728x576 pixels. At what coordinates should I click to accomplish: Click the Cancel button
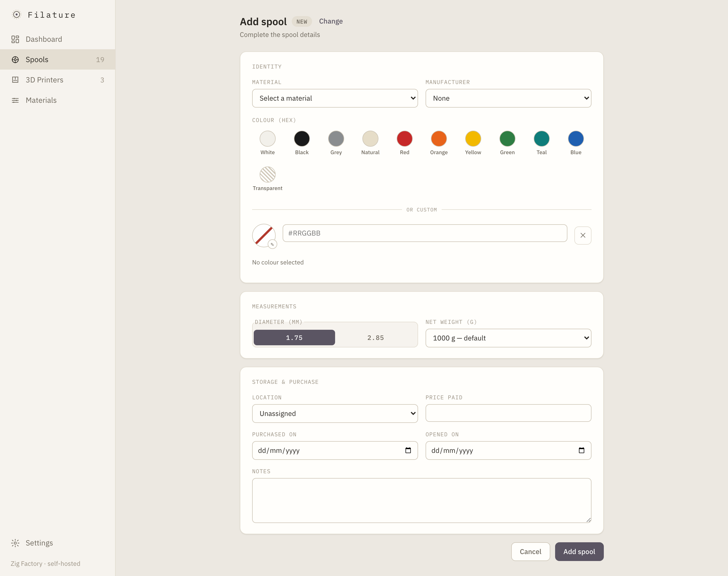click(x=530, y=552)
